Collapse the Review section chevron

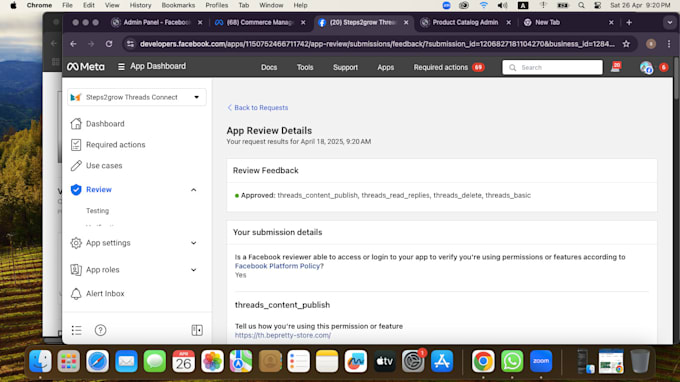[x=193, y=190]
